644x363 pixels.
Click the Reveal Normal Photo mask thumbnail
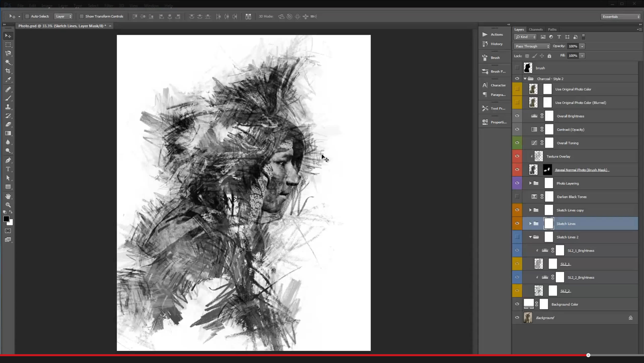547,170
